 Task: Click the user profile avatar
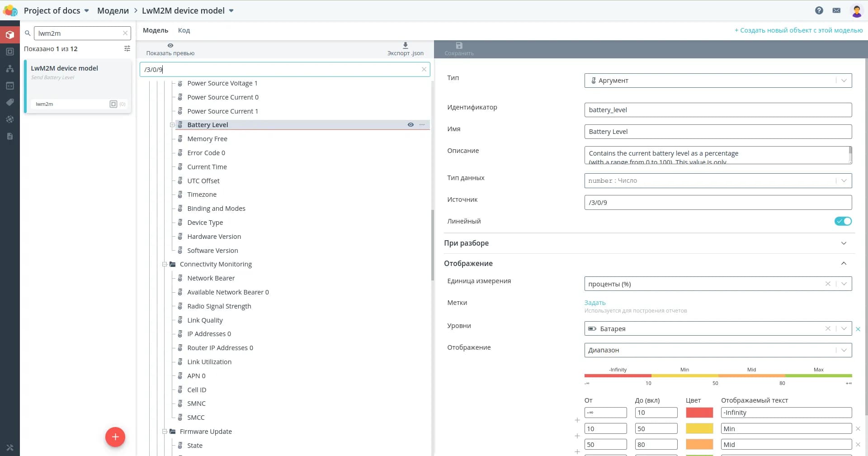point(856,11)
